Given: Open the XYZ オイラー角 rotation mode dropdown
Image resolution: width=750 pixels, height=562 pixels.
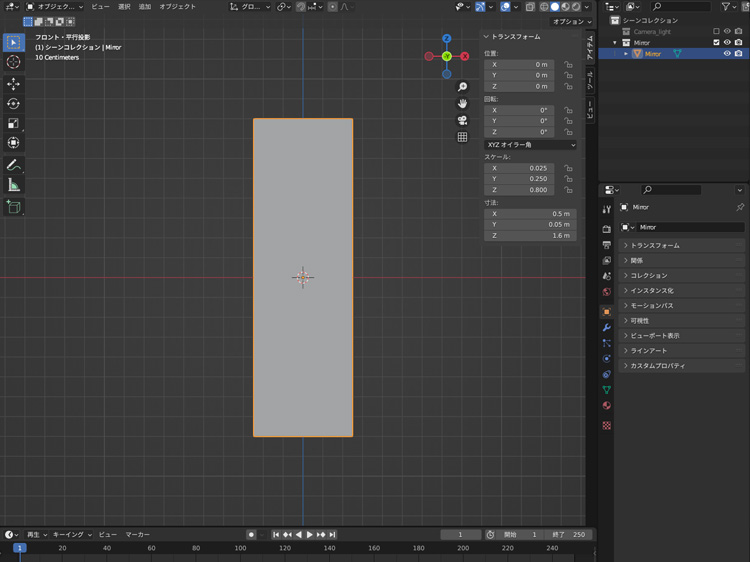Looking at the screenshot, I should click(x=530, y=145).
